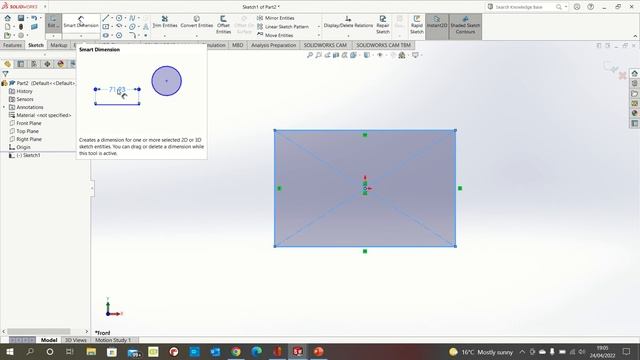Select the Corner Rectangle tool
This screenshot has width=640, height=360.
click(x=106, y=27)
